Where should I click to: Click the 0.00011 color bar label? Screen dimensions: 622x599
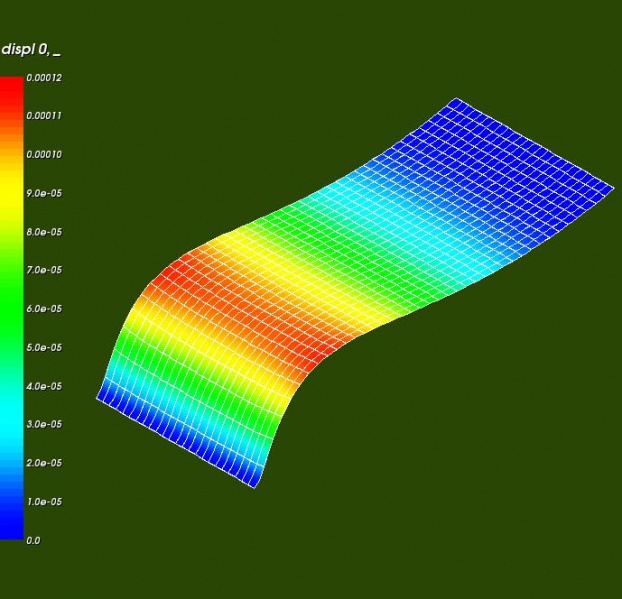coord(44,116)
